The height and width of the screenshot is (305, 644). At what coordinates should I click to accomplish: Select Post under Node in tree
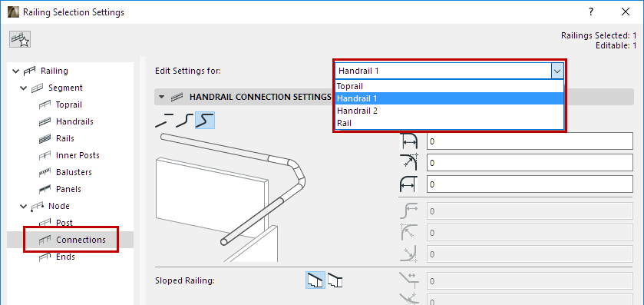click(x=64, y=223)
